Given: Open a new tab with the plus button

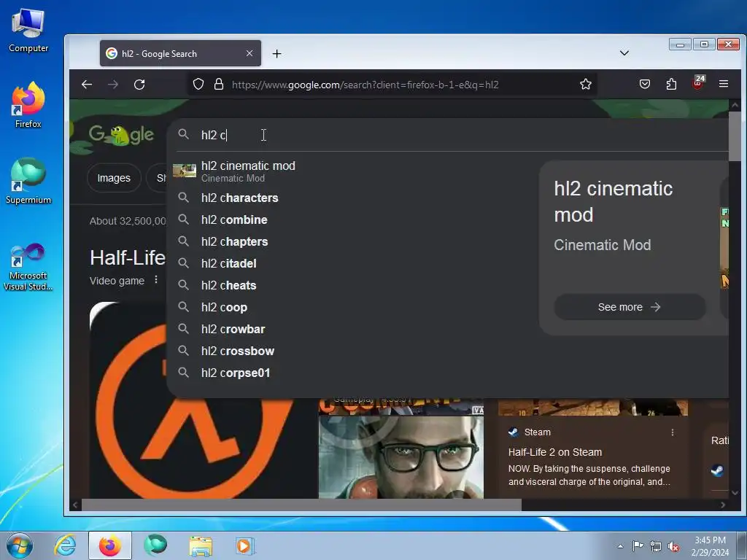Looking at the screenshot, I should (x=276, y=54).
